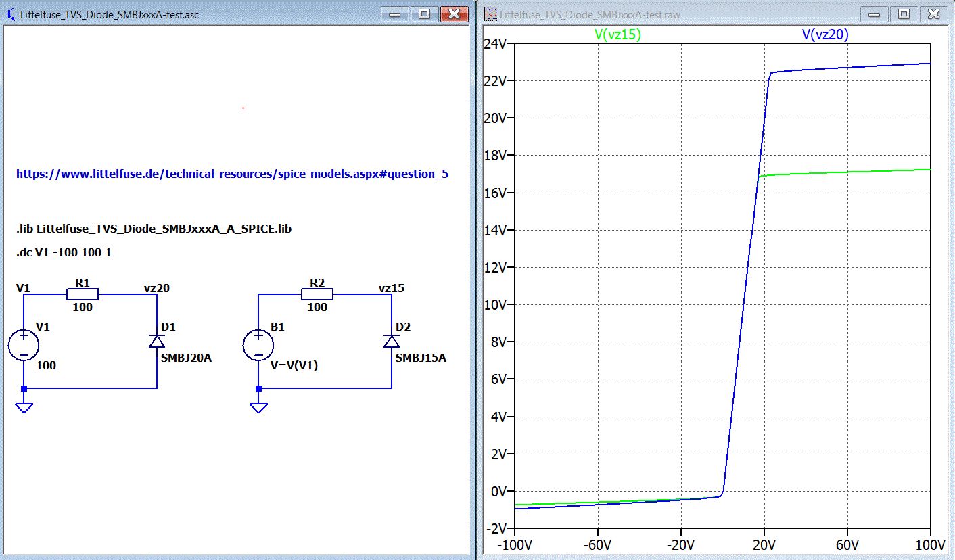This screenshot has height=560, width=955.
Task: Click the D1 TVS diode symbol
Action: [x=157, y=342]
